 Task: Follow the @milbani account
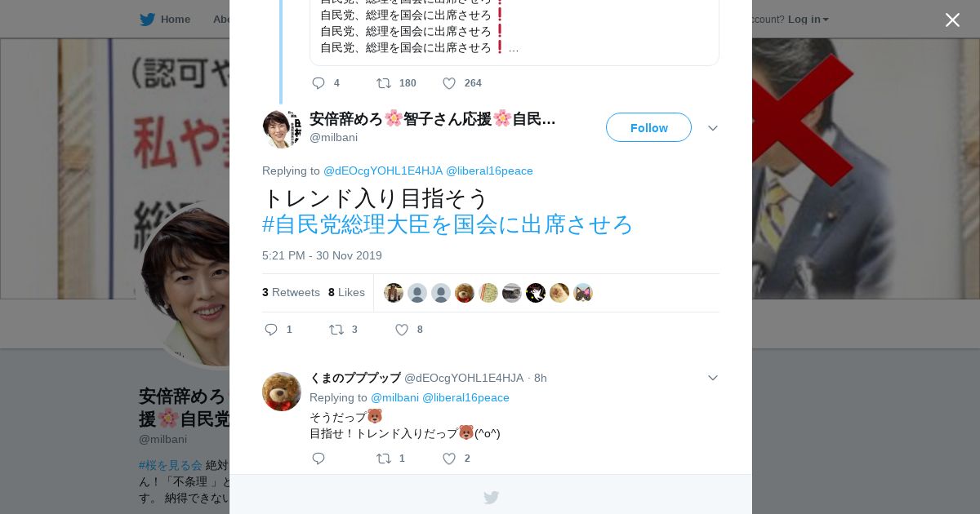click(x=648, y=127)
